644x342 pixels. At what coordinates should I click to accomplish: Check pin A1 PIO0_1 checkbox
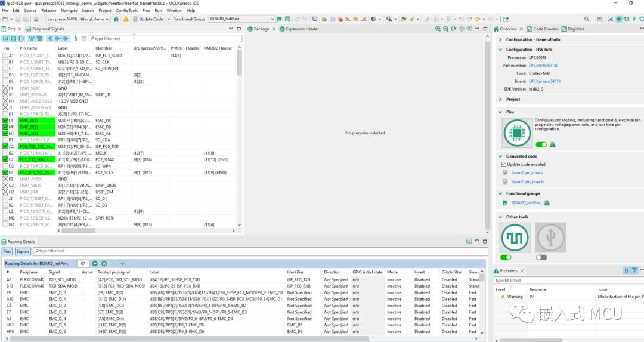tap(5, 56)
